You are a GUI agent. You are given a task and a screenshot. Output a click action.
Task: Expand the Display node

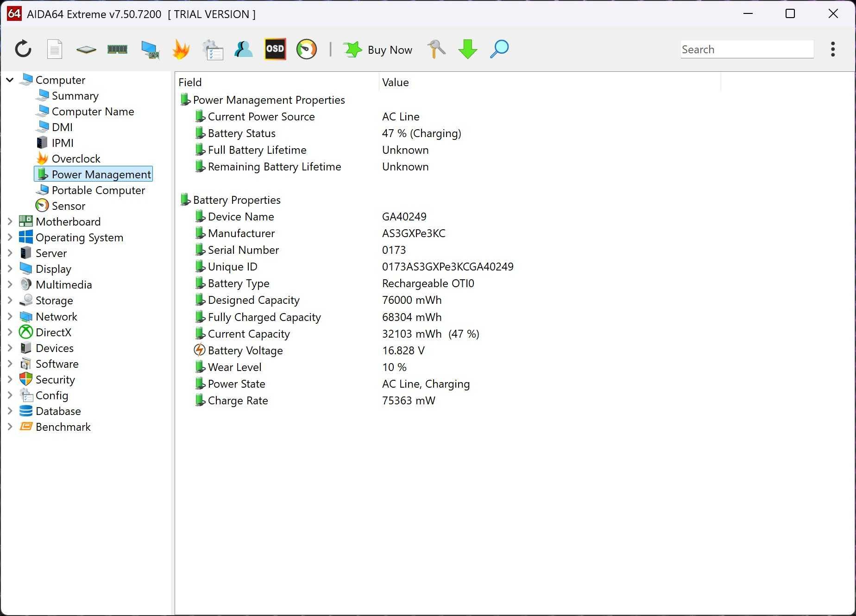click(x=10, y=269)
